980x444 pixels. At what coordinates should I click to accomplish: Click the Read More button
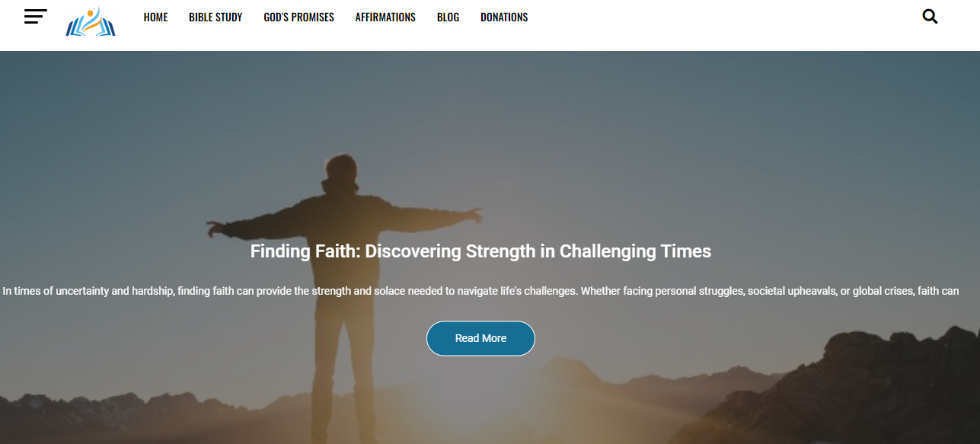480,338
